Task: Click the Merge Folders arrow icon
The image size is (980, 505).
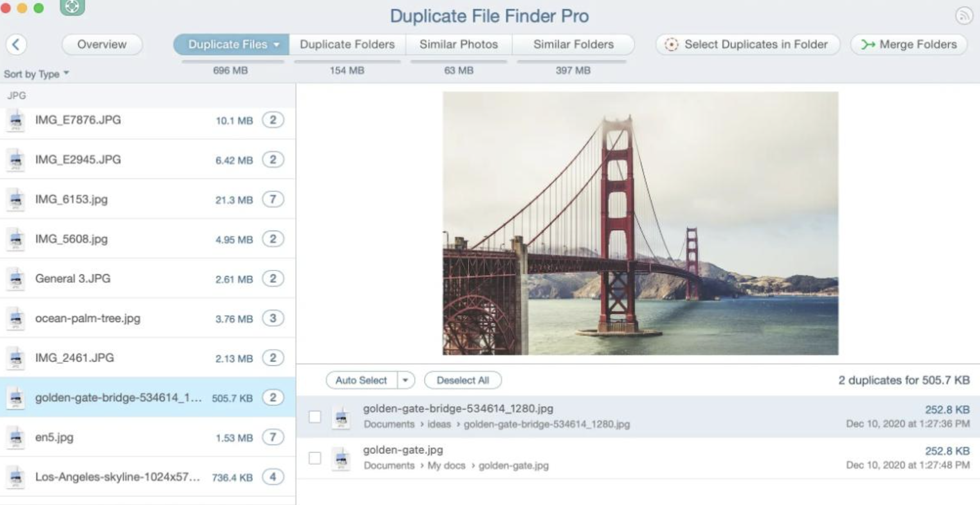Action: pyautogui.click(x=868, y=44)
